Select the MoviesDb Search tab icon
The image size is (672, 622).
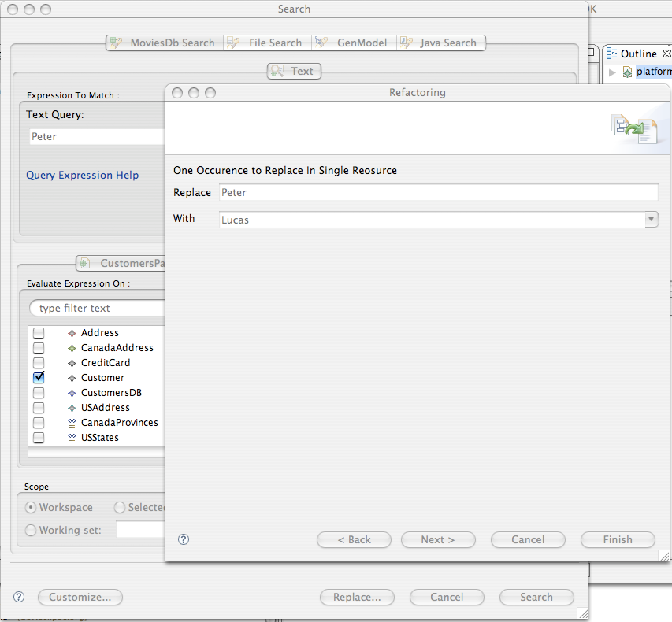117,43
